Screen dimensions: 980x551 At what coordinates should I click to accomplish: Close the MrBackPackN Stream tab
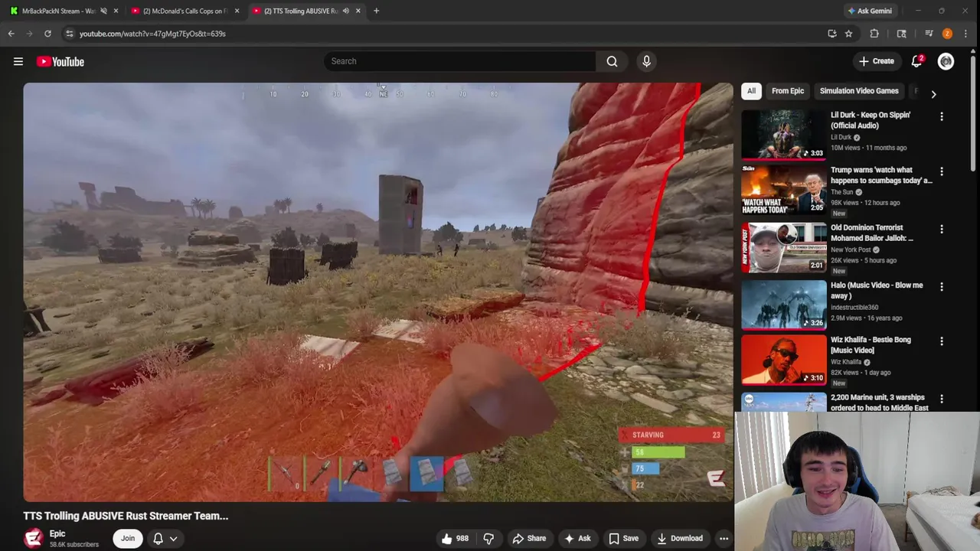pos(116,11)
